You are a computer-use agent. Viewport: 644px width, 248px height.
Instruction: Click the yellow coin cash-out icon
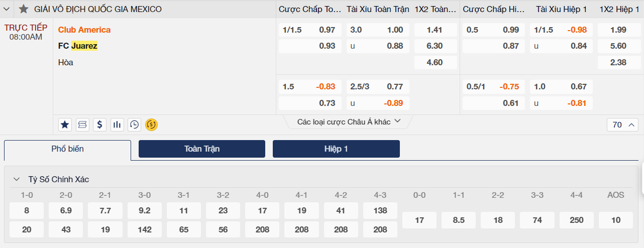[x=151, y=125]
